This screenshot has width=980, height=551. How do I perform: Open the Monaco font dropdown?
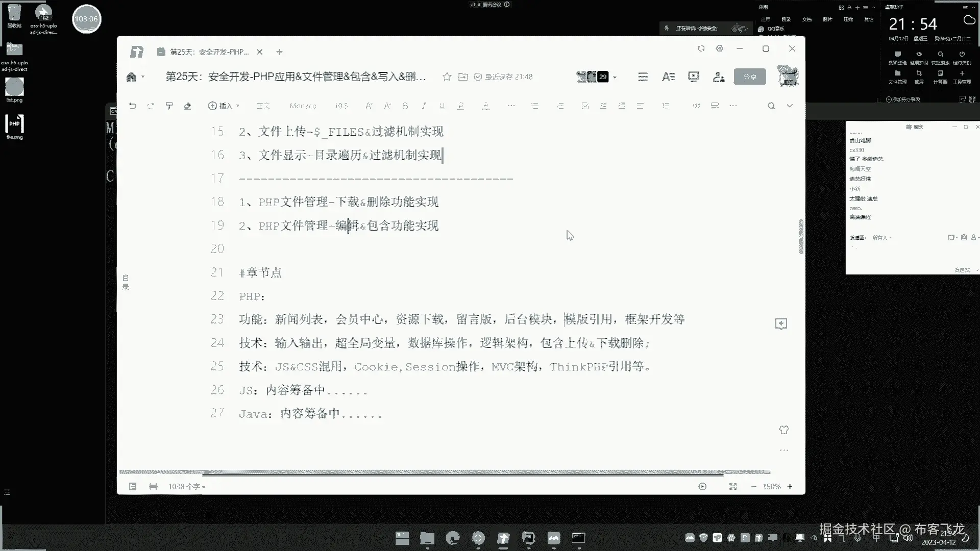(x=303, y=106)
